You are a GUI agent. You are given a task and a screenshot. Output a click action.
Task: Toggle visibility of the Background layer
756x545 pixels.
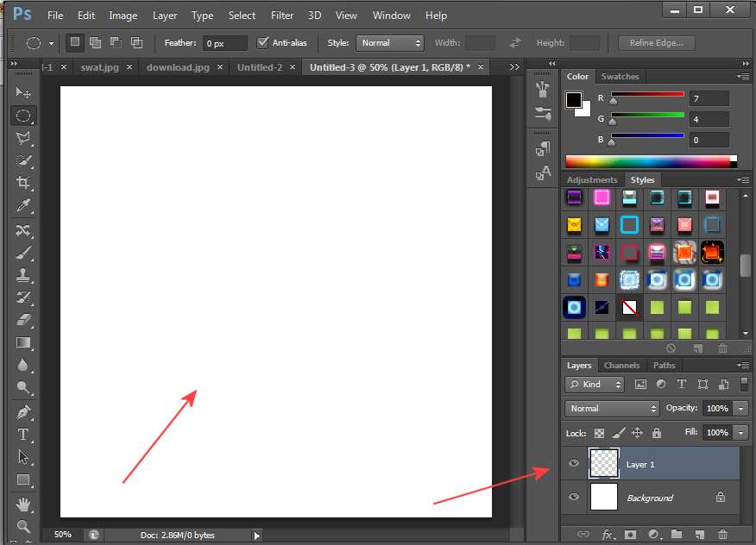[574, 498]
